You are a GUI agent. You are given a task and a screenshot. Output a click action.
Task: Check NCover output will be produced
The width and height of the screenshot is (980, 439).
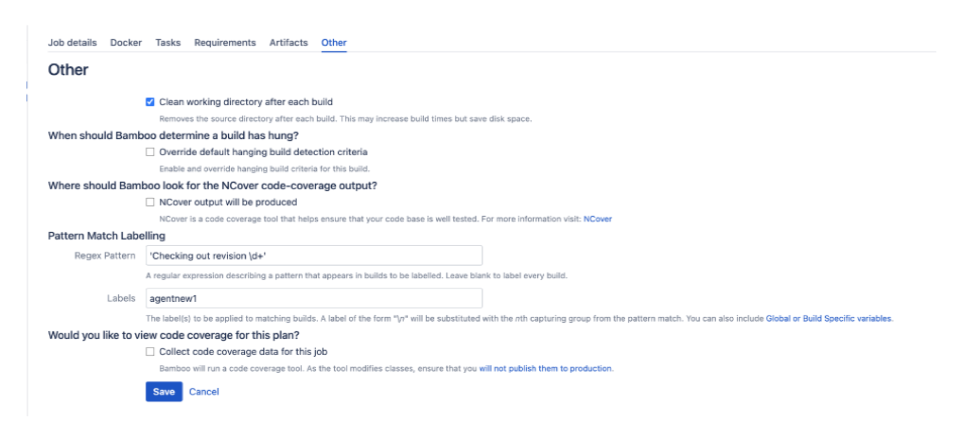pos(150,202)
